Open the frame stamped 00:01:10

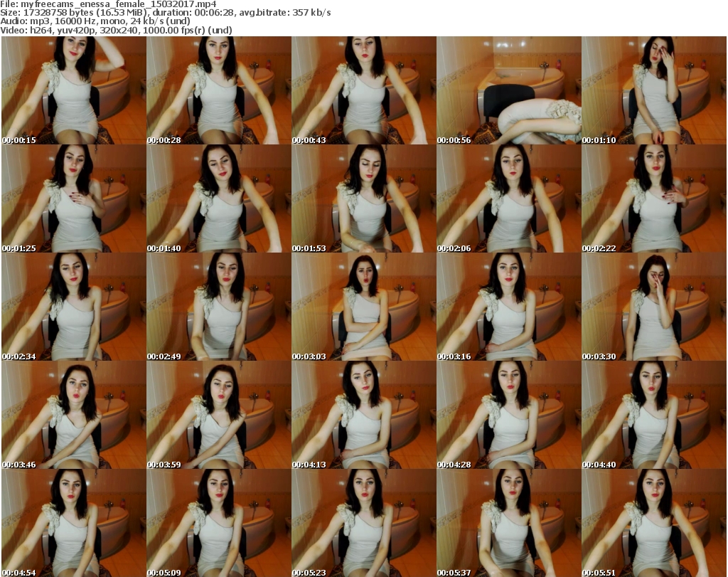(x=654, y=90)
